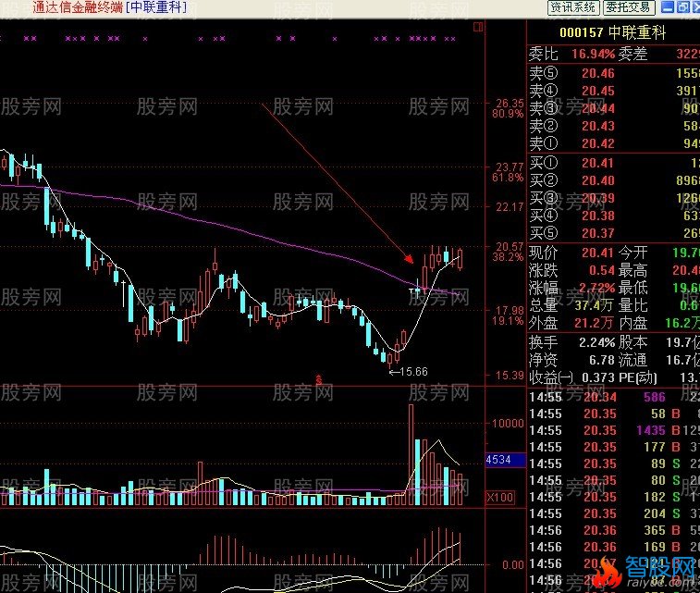Click the 20.57 price axis label
Image resolution: width=700 pixels, height=593 pixels.
(510, 246)
